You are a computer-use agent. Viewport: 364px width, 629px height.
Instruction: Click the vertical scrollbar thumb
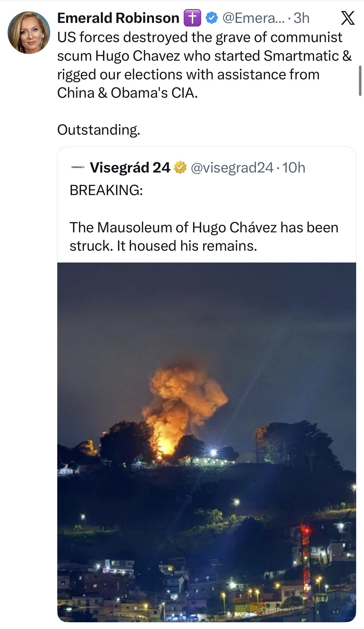[x=360, y=81]
